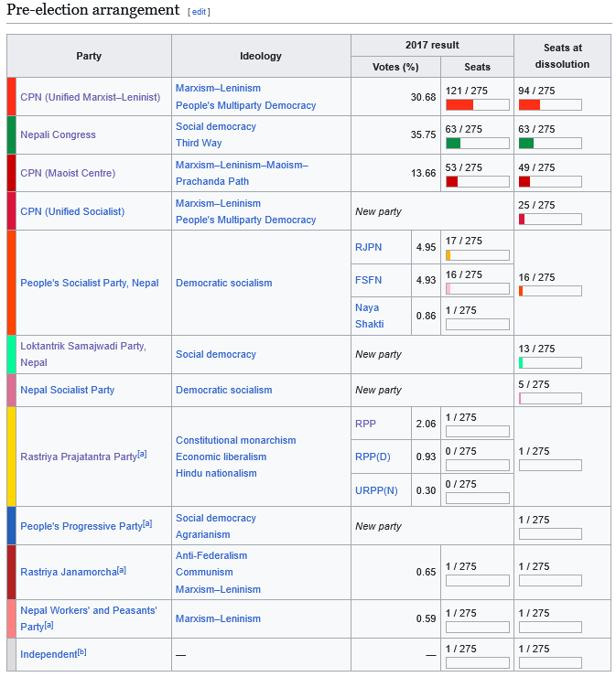Open Hindu nationalism ideology link
This screenshot has width=616, height=677.
[216, 473]
